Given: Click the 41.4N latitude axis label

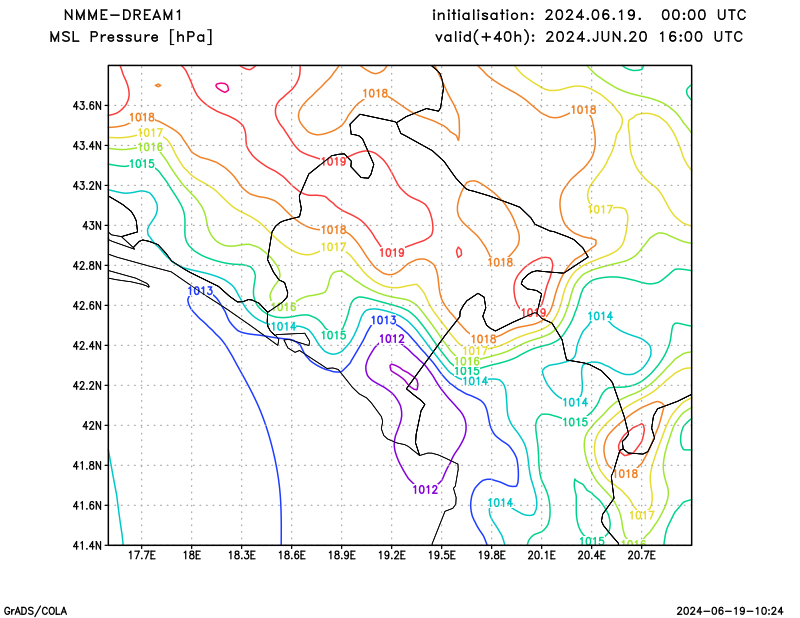Looking at the screenshot, I should 87,545.
